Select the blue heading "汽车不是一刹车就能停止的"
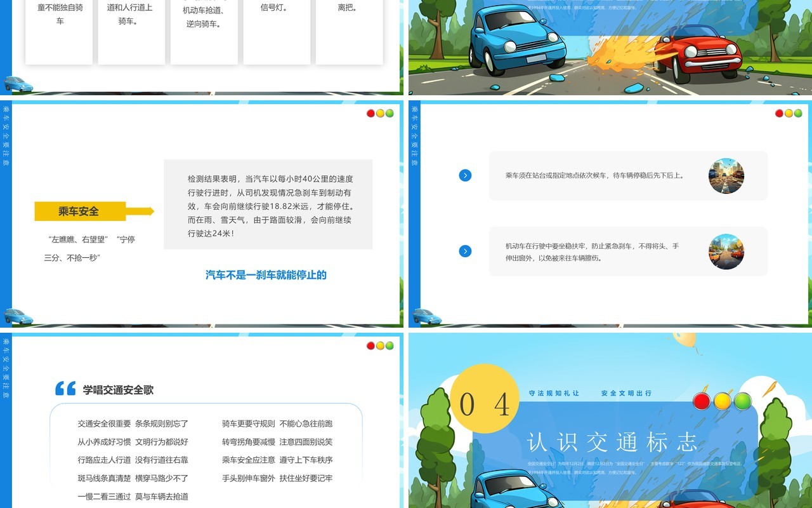This screenshot has width=812, height=508. (266, 275)
